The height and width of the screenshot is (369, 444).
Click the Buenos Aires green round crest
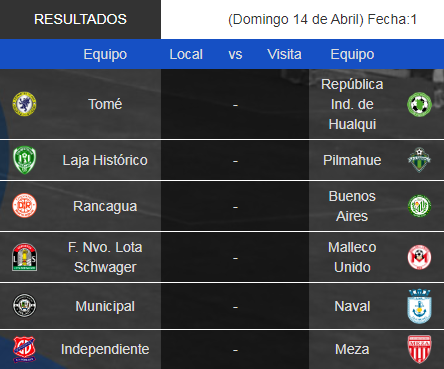(x=419, y=206)
